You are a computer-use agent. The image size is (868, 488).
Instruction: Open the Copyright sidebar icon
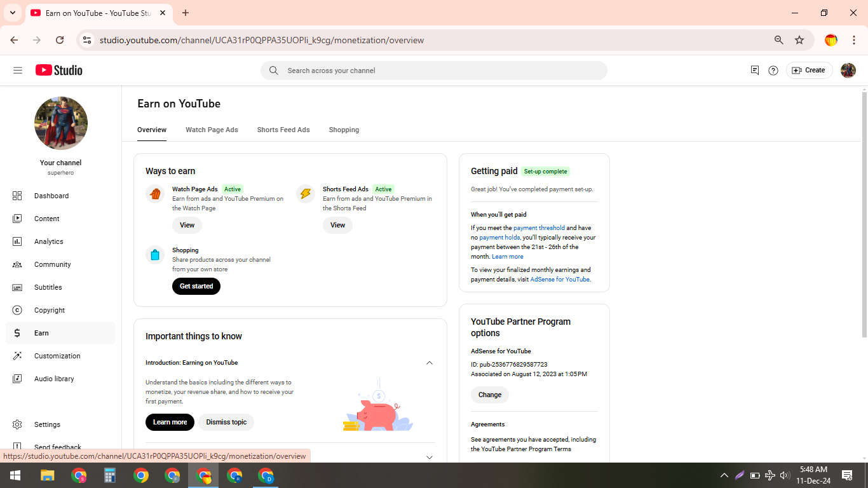(x=17, y=310)
